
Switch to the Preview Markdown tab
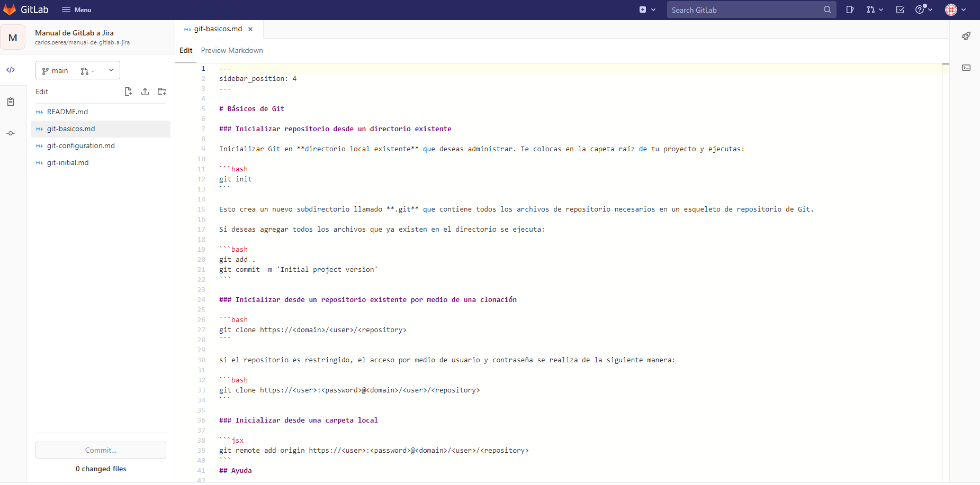point(232,50)
